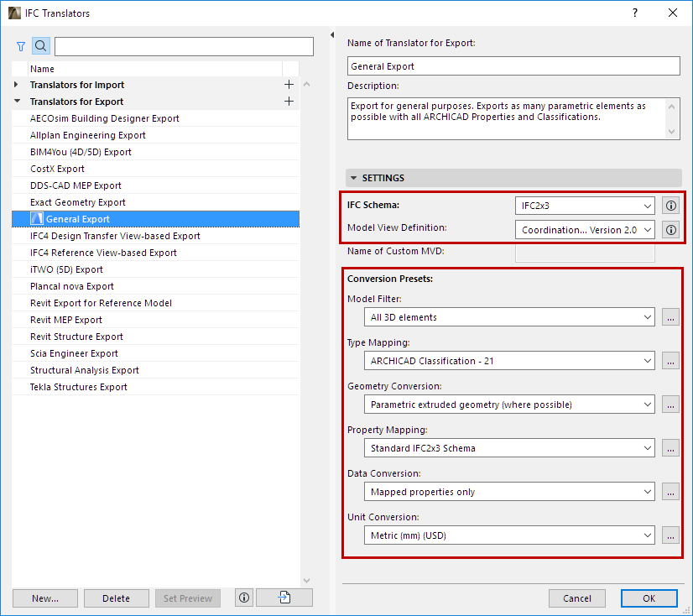This screenshot has width=693, height=616.
Task: Select Scia Engineer Export
Action: pyautogui.click(x=155, y=354)
